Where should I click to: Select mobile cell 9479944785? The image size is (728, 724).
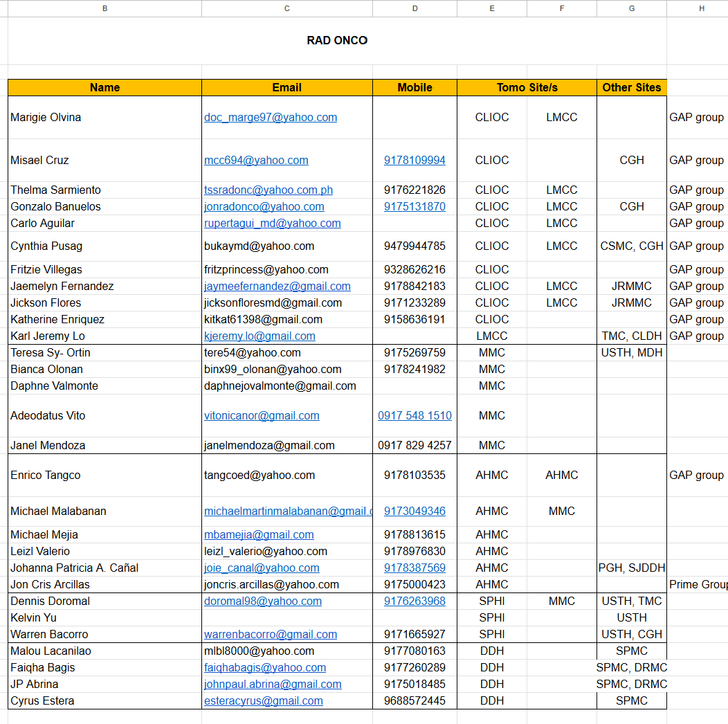click(x=415, y=246)
